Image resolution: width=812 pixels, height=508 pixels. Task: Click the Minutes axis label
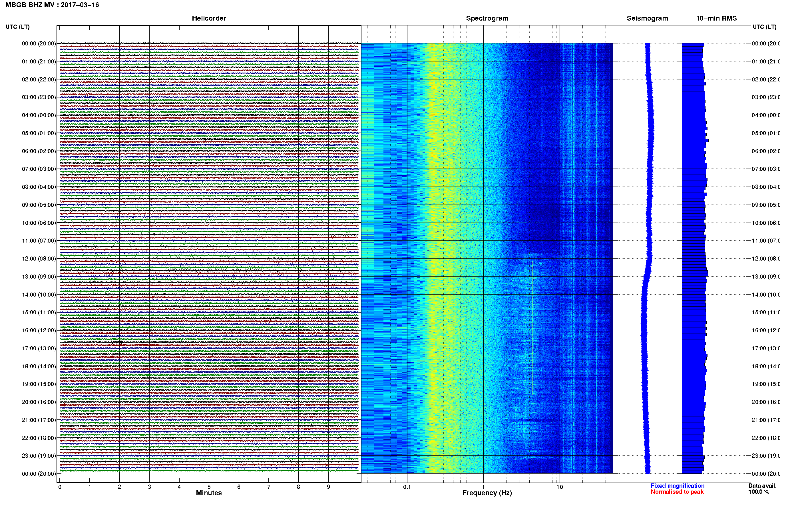[209, 493]
